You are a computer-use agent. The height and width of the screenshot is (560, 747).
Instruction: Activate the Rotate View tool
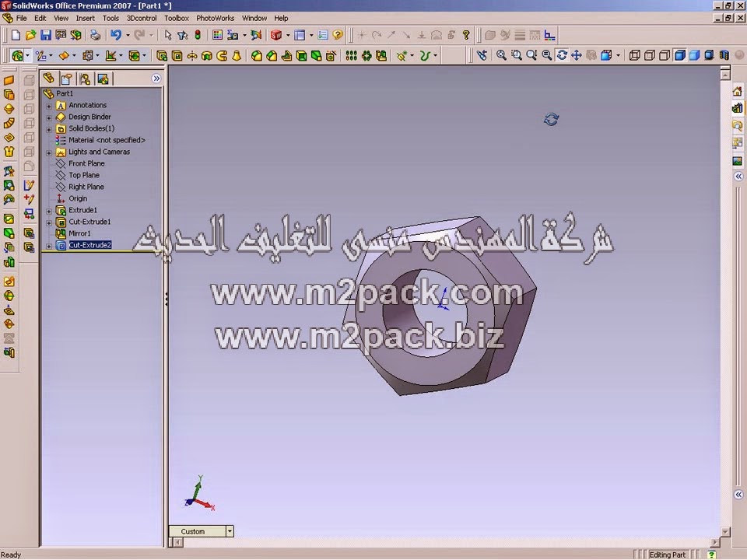click(x=562, y=55)
